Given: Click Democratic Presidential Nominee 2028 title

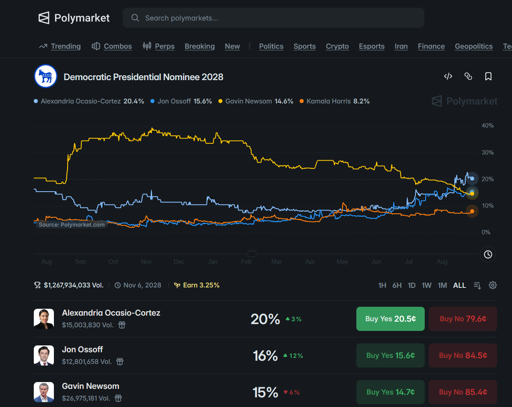Looking at the screenshot, I should 143,77.
